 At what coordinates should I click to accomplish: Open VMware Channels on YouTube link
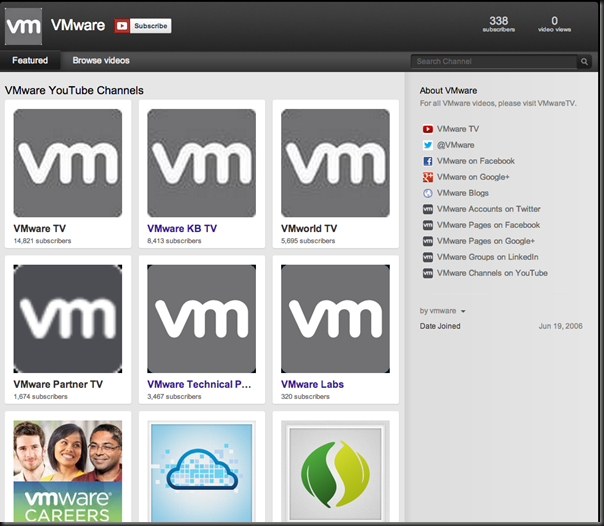[x=492, y=273]
